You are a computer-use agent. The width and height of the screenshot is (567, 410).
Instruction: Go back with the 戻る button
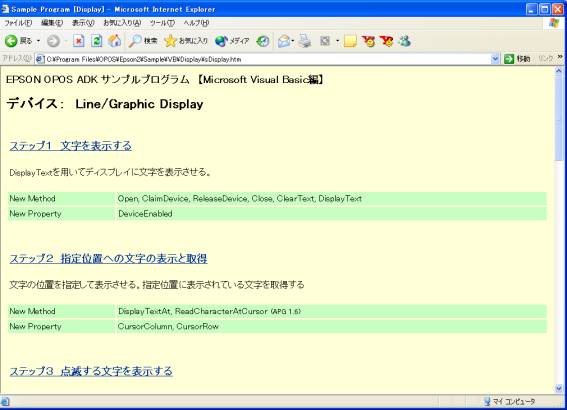pyautogui.click(x=18, y=41)
